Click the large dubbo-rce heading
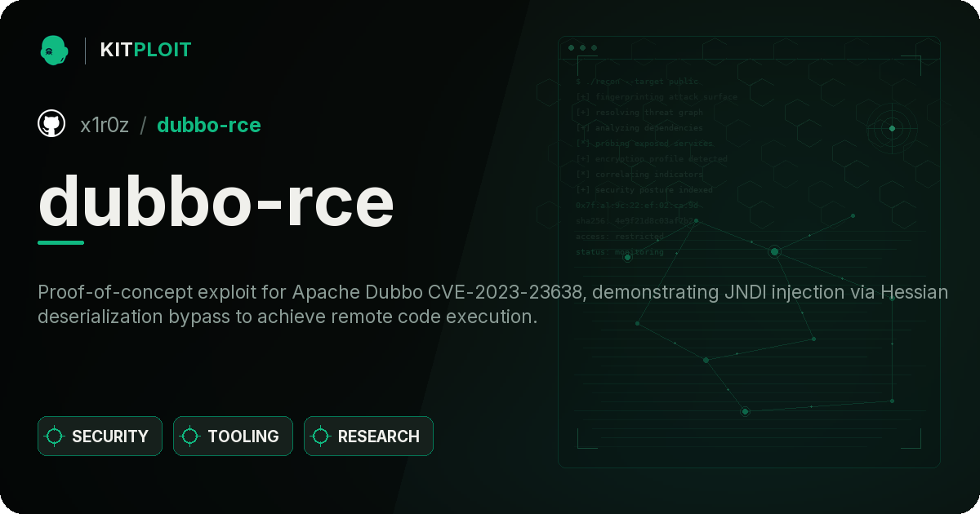The image size is (980, 514). [216, 201]
